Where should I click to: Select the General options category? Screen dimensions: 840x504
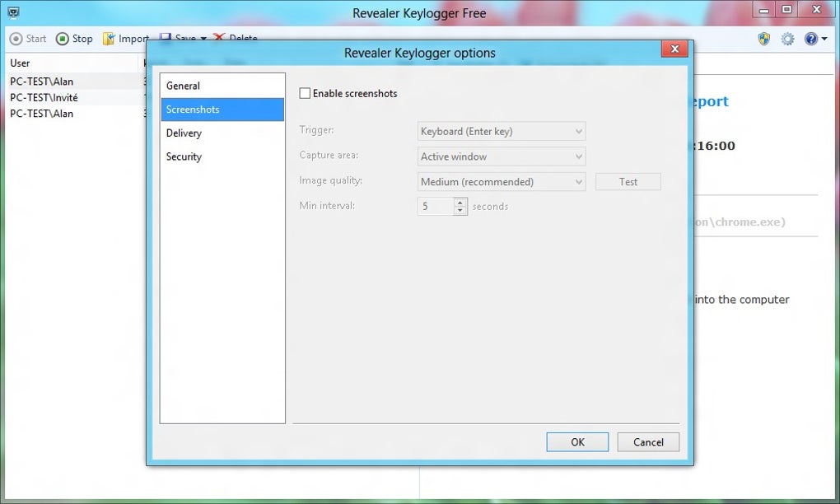point(222,86)
